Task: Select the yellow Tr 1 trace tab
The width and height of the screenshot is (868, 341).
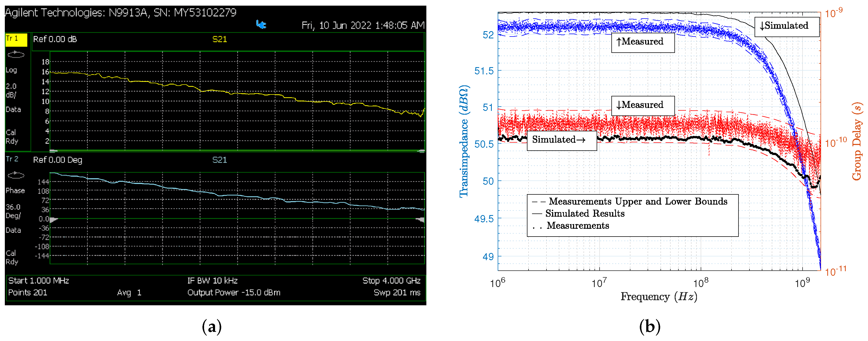Action: coord(16,39)
